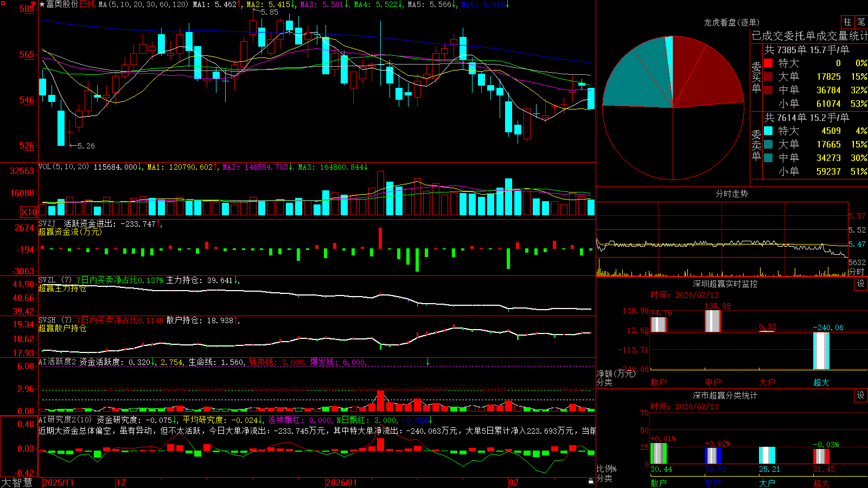Click the cyan 特大 sell-order legend swatch

(768, 131)
